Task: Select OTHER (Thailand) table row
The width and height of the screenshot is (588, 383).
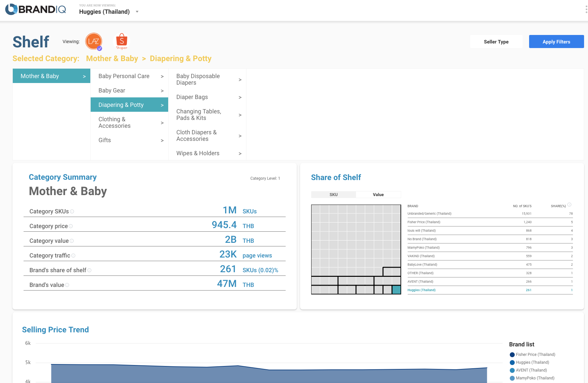Action: click(490, 273)
